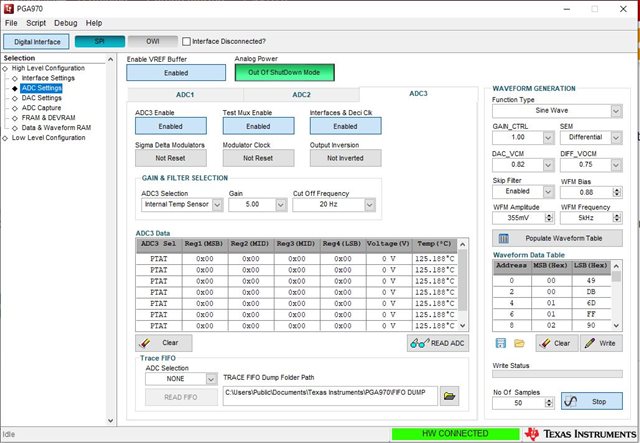The width and height of the screenshot is (640, 443).
Task: Select the SPI interface button
Action: click(100, 41)
